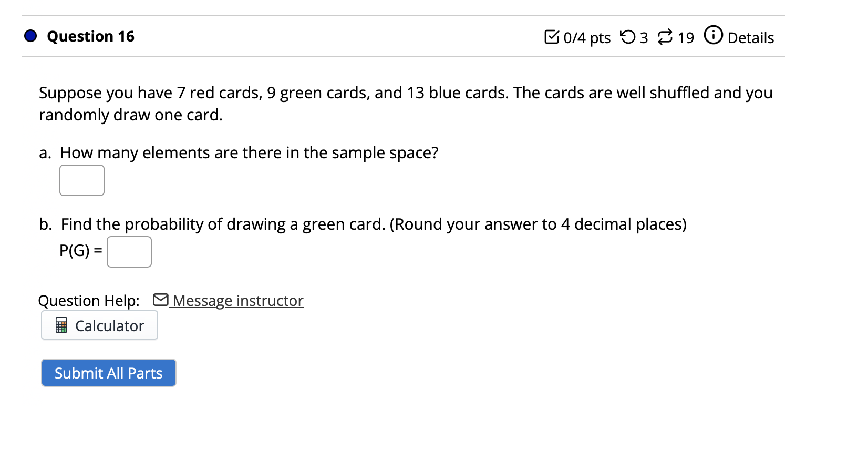Open the Message instructor link
Viewport: 868px width, 460px height.
[x=237, y=300]
